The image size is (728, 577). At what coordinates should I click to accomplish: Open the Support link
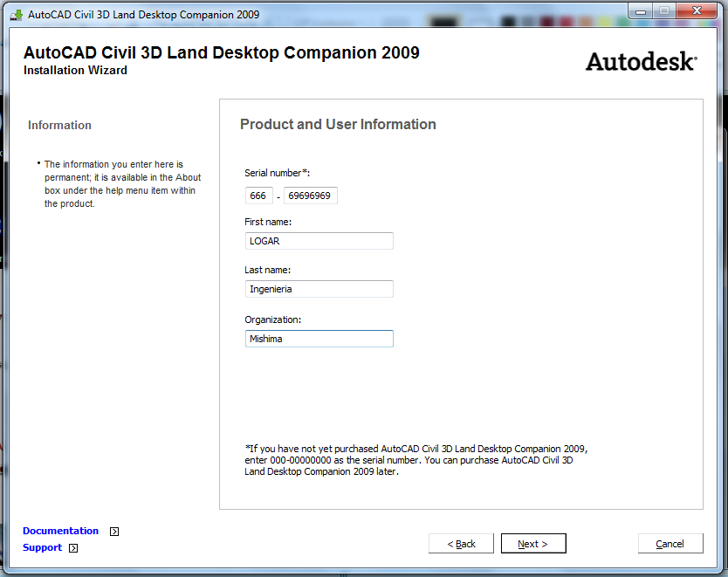(42, 547)
